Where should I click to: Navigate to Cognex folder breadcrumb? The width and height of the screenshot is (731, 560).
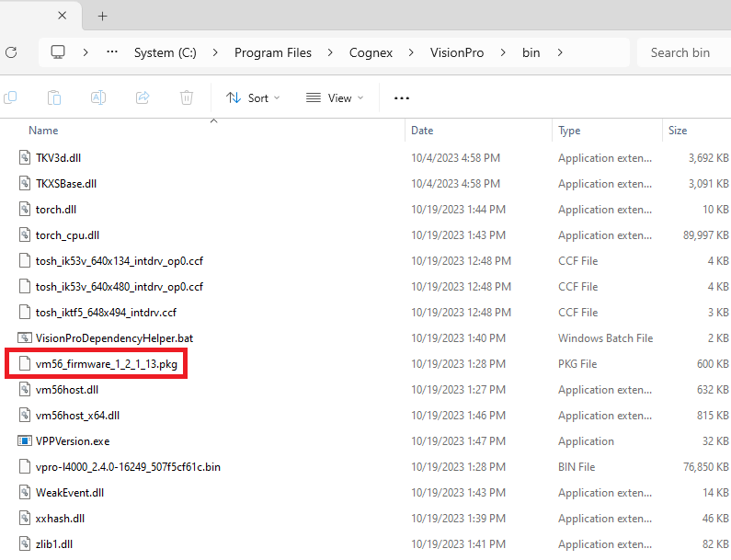point(371,52)
